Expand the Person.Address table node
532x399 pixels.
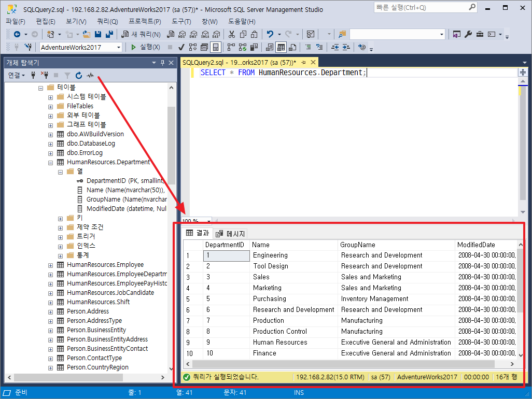click(50, 312)
